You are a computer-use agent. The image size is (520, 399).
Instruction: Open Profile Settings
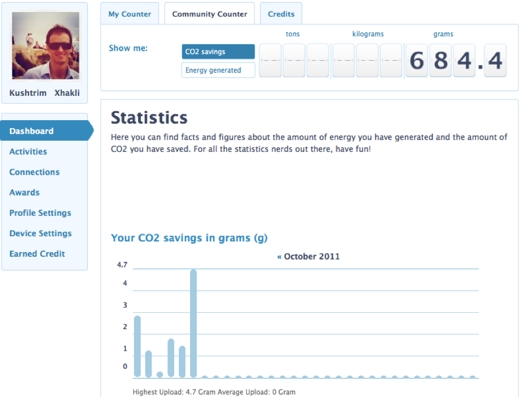click(40, 213)
